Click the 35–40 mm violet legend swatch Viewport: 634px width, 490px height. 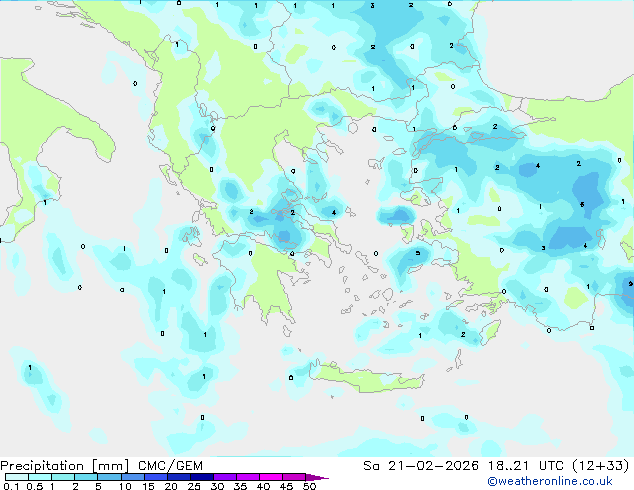point(248,477)
